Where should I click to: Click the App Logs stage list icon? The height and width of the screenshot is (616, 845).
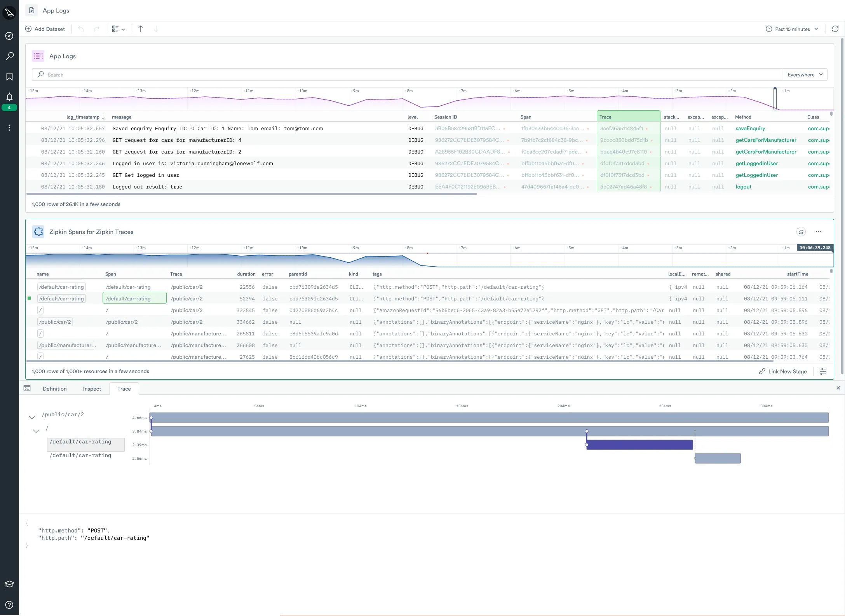tap(38, 56)
